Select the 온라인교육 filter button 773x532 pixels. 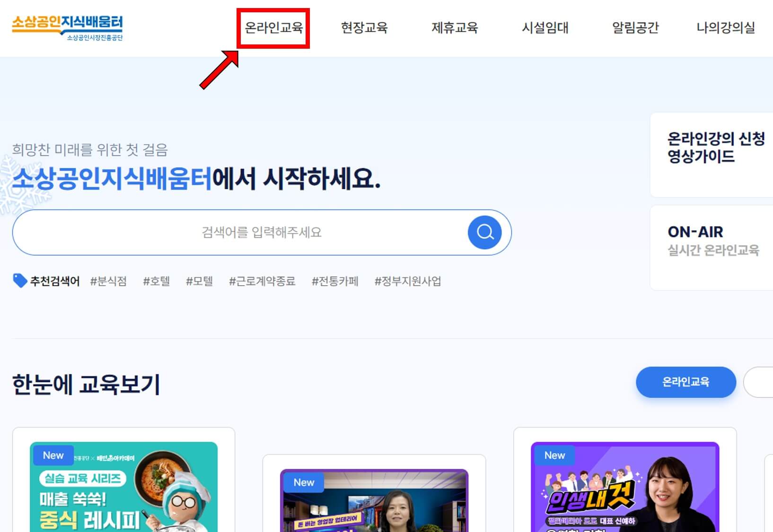pos(685,382)
